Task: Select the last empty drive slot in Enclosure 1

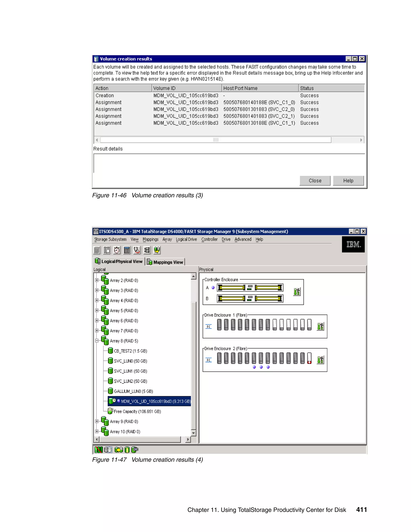Action: pos(309,325)
